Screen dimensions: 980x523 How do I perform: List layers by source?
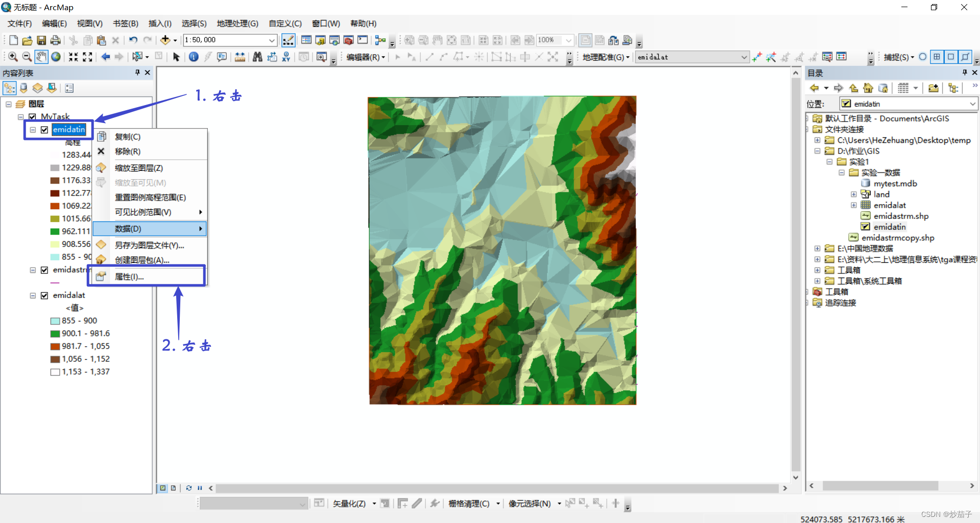pyautogui.click(x=23, y=88)
